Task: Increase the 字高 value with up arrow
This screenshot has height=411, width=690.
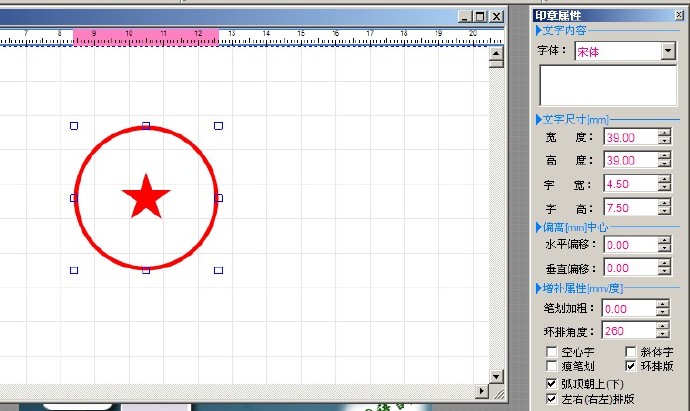Action: (x=664, y=203)
